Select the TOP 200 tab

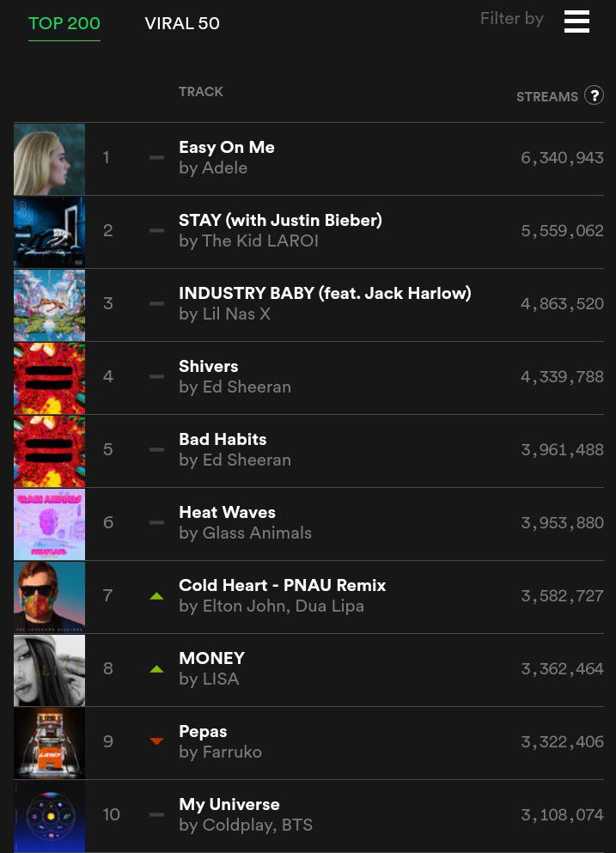[64, 23]
